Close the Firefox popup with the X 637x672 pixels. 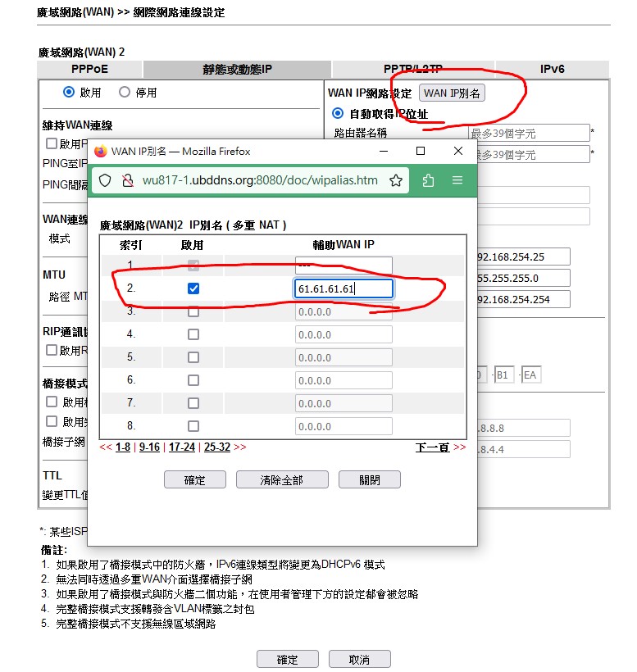(x=458, y=151)
